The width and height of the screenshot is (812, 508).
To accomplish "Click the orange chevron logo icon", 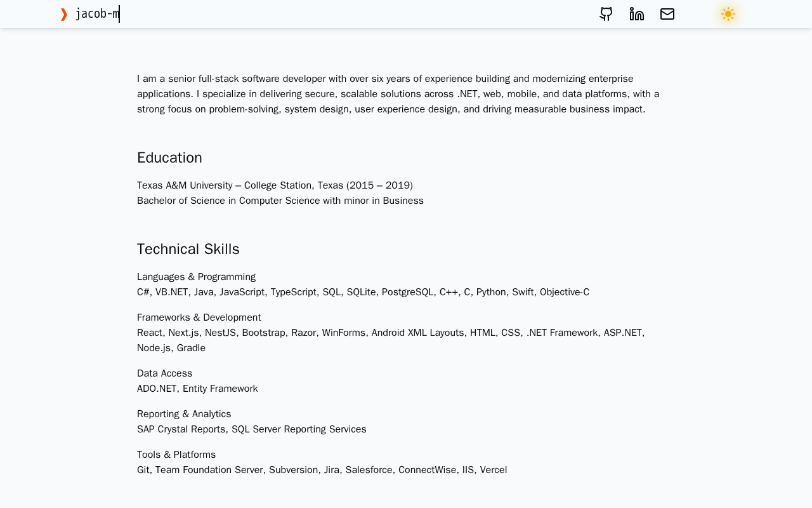I will coord(64,14).
